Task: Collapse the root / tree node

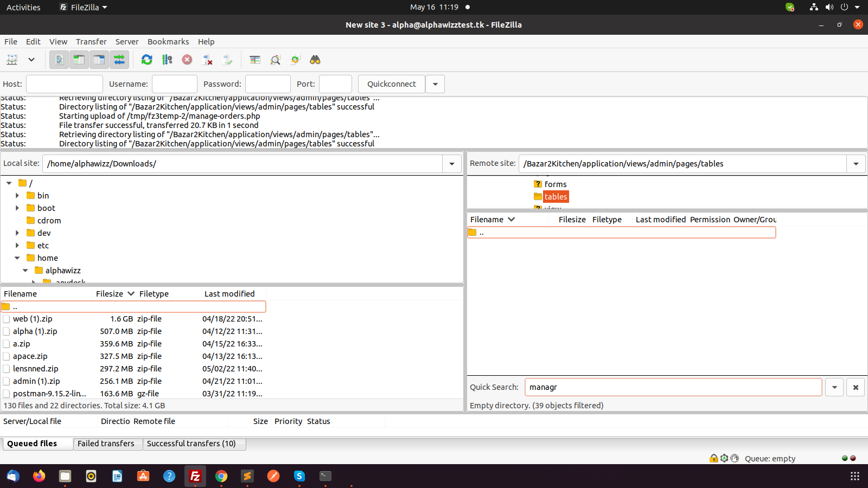Action: (9, 183)
